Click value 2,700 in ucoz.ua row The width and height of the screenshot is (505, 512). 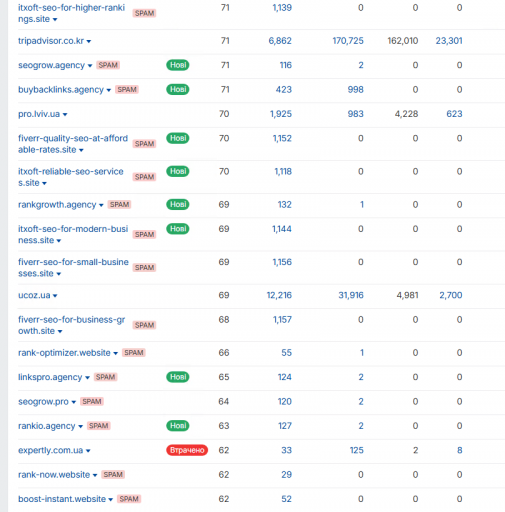(451, 295)
